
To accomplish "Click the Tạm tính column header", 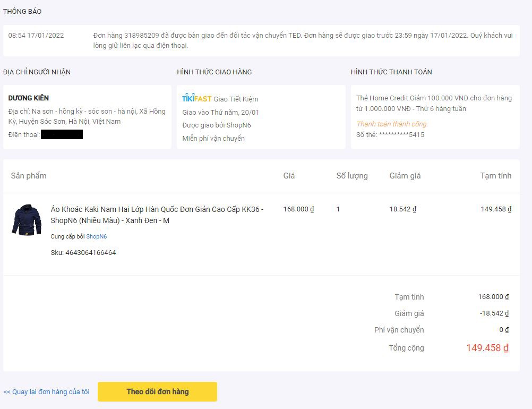I will pos(495,176).
